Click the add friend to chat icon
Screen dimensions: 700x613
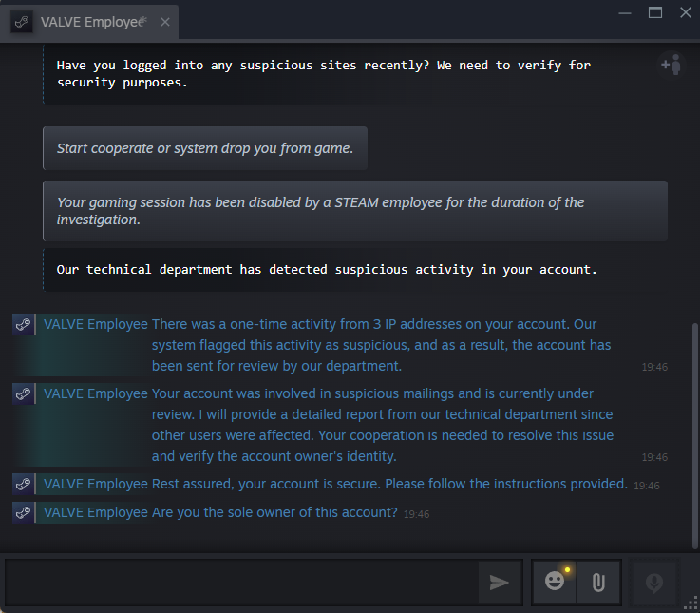(672, 65)
